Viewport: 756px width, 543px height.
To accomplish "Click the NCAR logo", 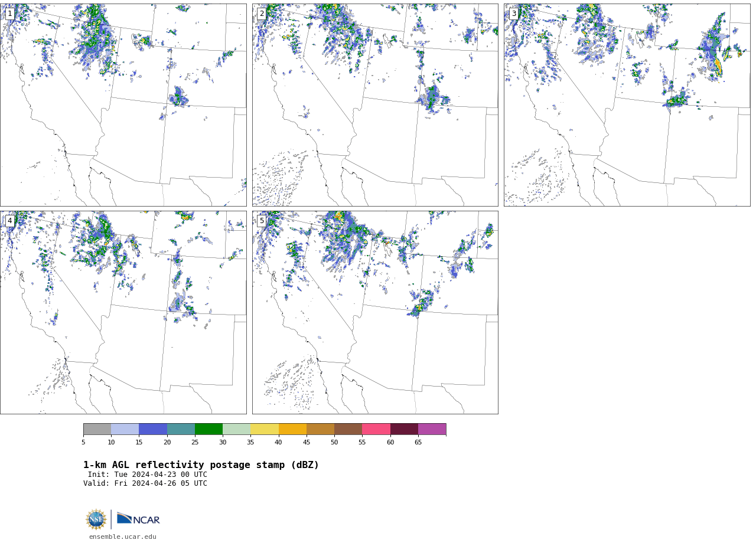I will [x=138, y=519].
